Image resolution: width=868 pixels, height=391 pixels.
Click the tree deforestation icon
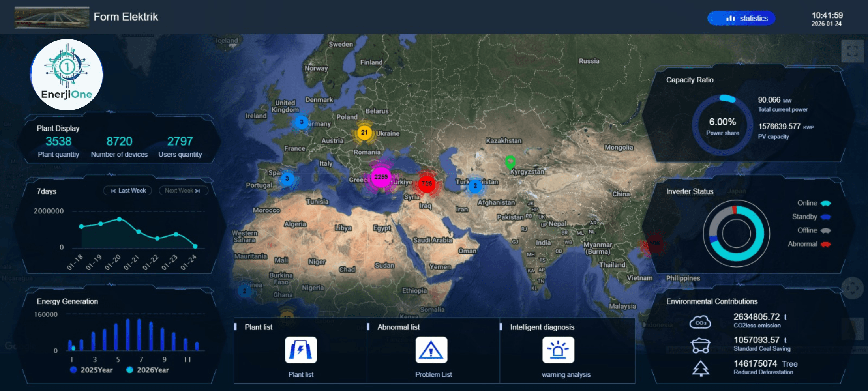[701, 369]
